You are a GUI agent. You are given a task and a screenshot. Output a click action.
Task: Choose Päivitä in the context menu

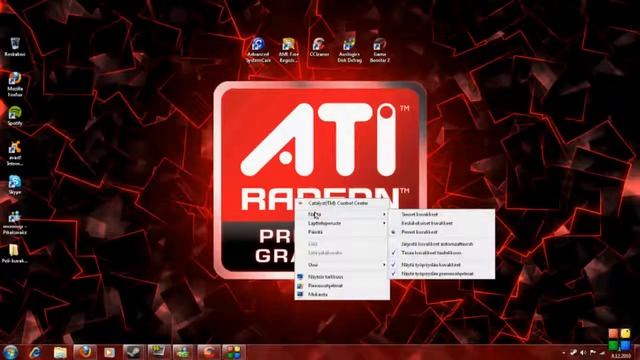342,232
